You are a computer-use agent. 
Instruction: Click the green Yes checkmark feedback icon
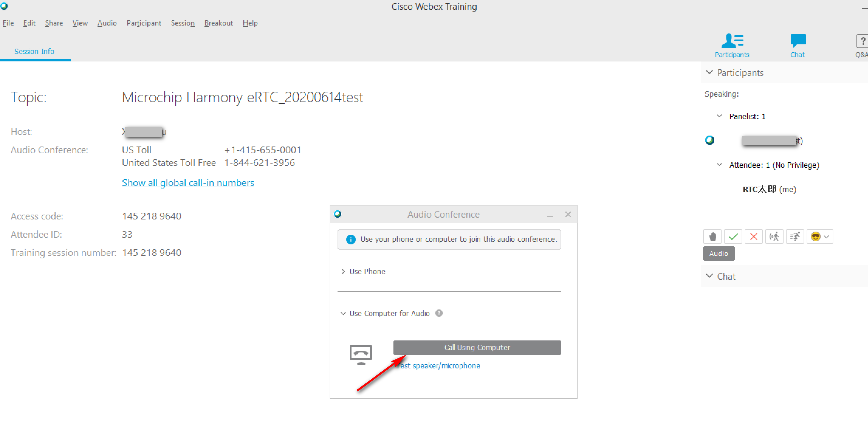733,237
